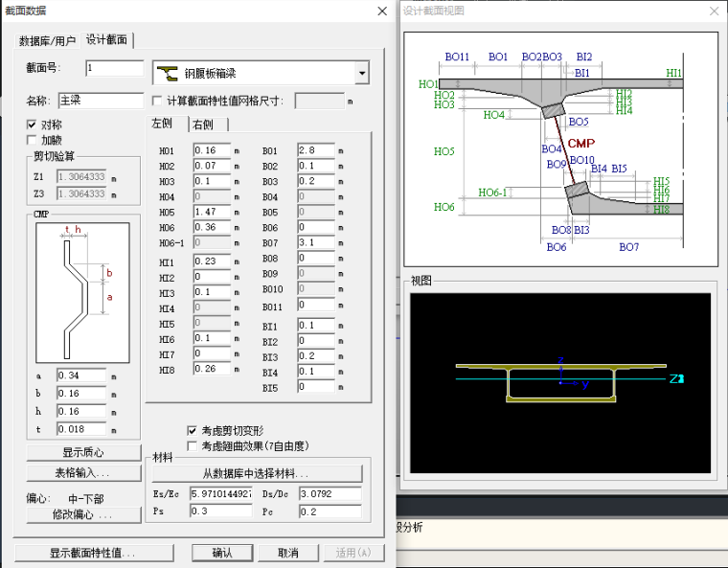This screenshot has height=568, width=728.
Task: Click 从数据库中选择材料... button
Action: pyautogui.click(x=256, y=474)
